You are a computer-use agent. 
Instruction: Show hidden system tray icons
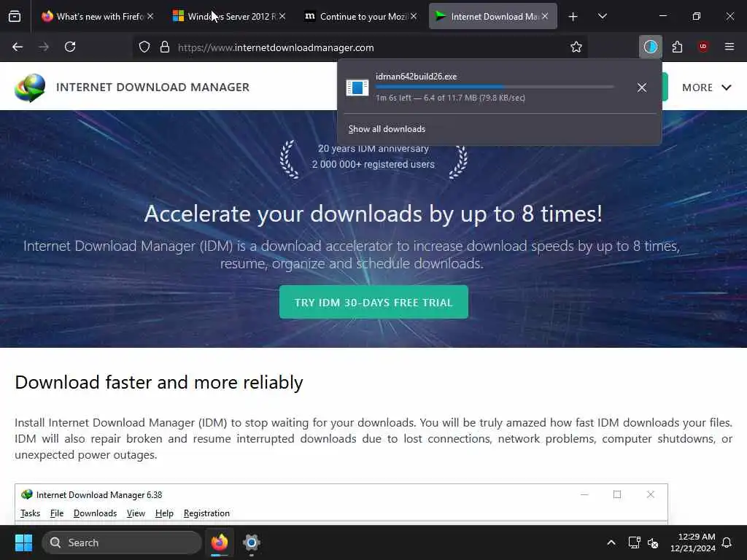pos(611,542)
